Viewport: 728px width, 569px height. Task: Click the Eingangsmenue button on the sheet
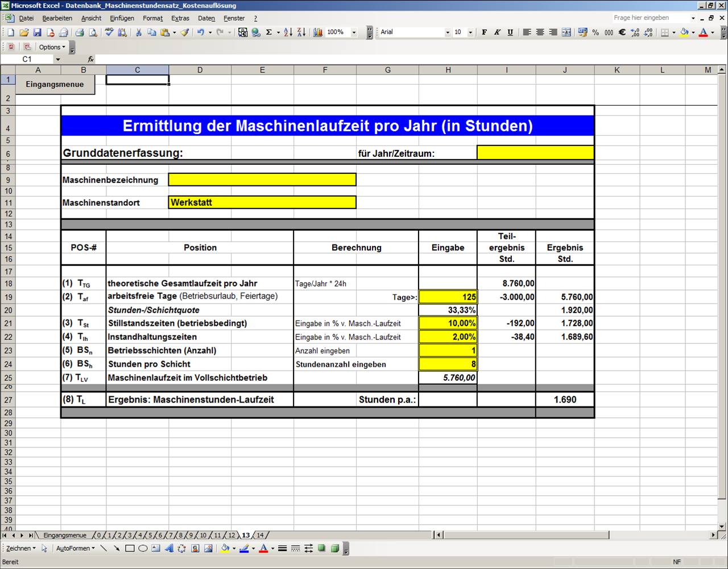click(55, 84)
